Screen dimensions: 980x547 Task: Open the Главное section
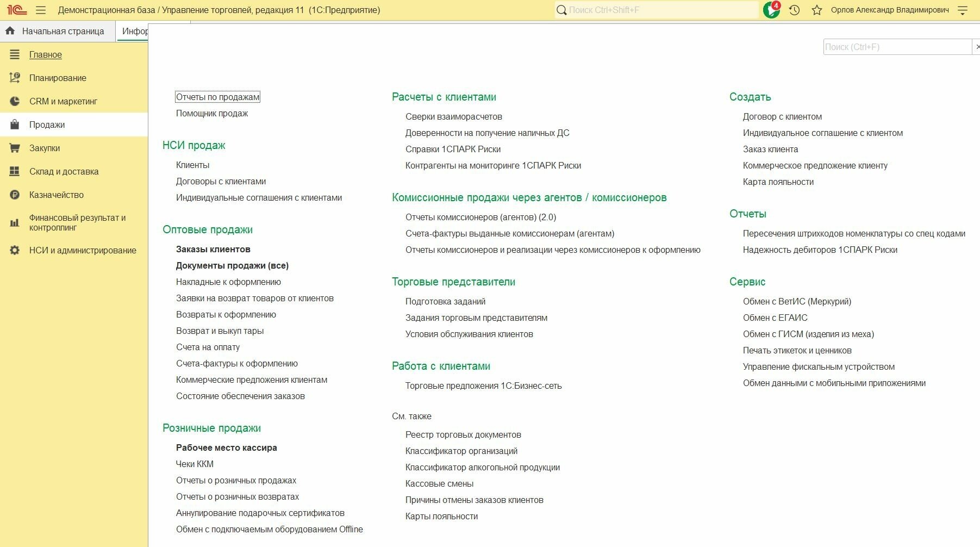(x=46, y=54)
